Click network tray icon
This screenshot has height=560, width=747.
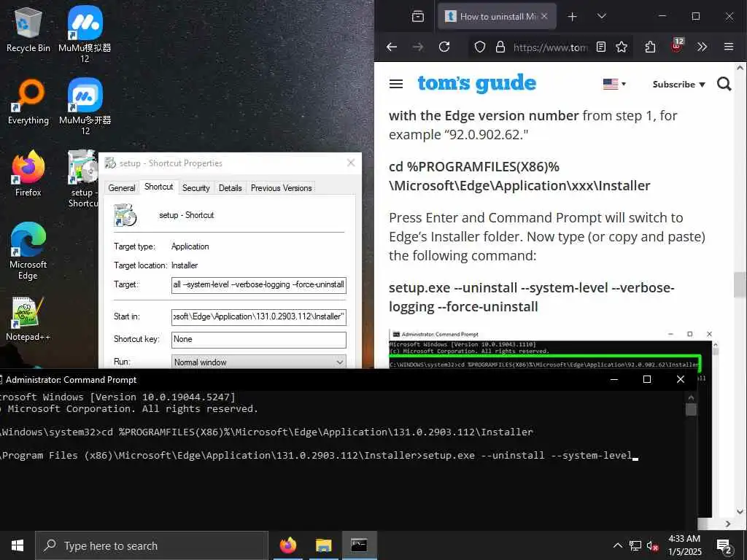(x=635, y=545)
